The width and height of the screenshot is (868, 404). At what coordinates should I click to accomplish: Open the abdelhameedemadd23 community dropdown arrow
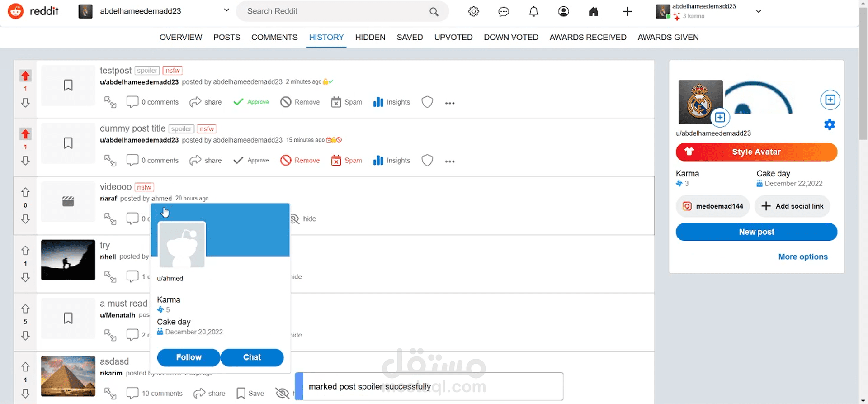226,10
